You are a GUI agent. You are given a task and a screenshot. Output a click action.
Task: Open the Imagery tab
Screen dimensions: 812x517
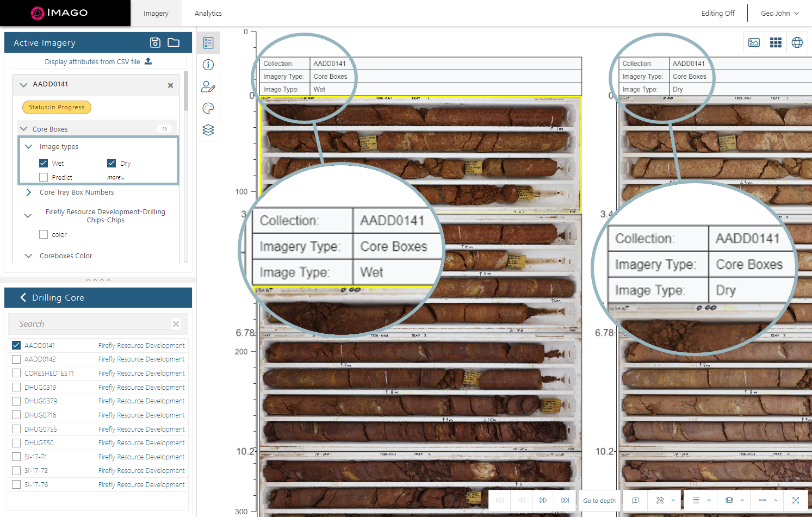click(156, 13)
